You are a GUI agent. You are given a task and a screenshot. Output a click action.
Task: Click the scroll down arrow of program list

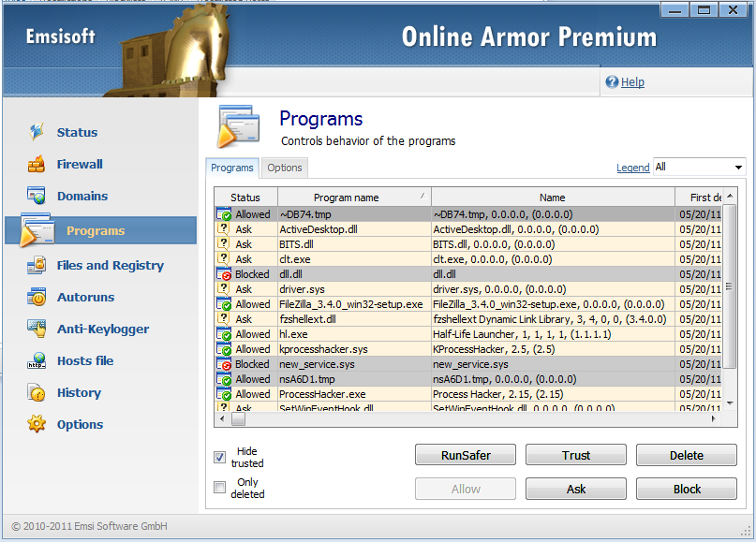point(730,403)
